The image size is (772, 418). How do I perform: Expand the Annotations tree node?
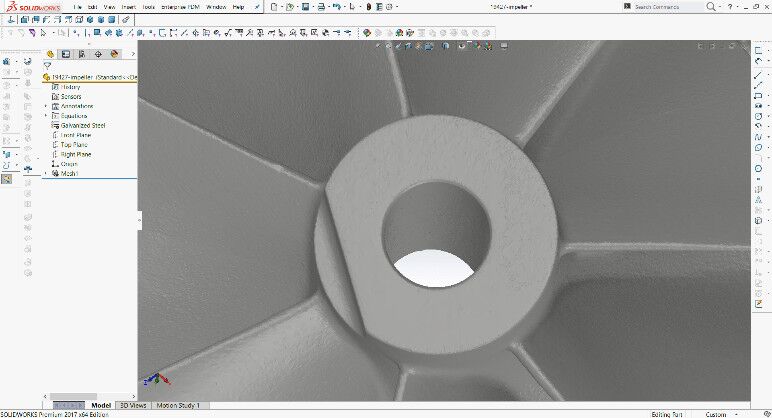coord(46,106)
